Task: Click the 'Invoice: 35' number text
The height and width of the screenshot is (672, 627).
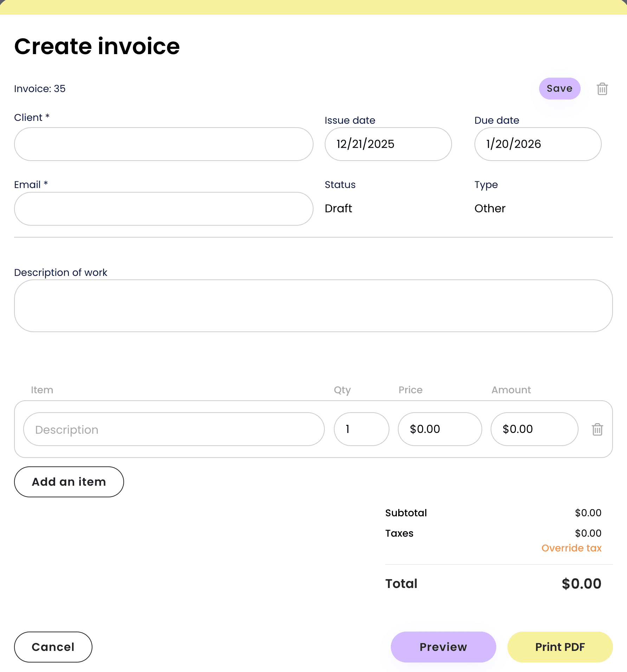Action: pyautogui.click(x=40, y=89)
